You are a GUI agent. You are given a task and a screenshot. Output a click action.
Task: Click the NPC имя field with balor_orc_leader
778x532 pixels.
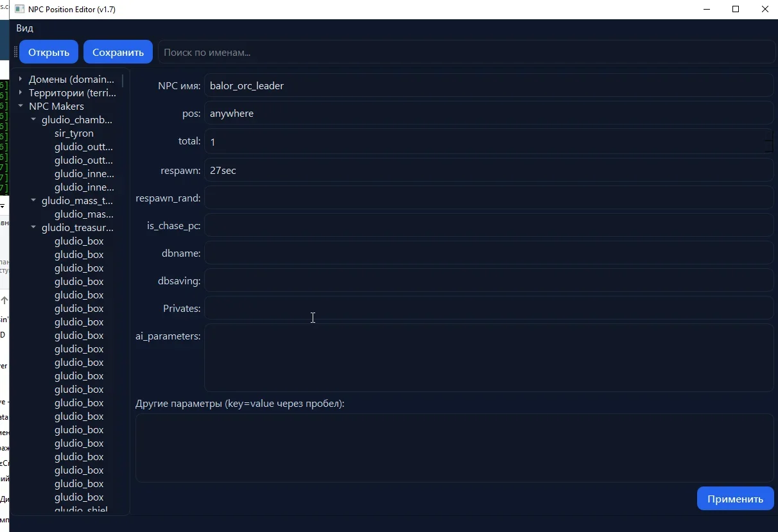click(488, 85)
